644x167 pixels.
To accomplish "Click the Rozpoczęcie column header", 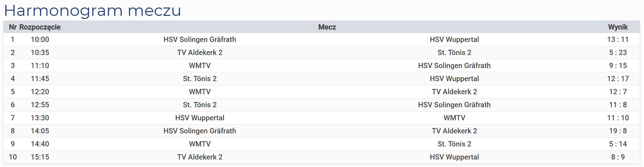I will pos(40,27).
